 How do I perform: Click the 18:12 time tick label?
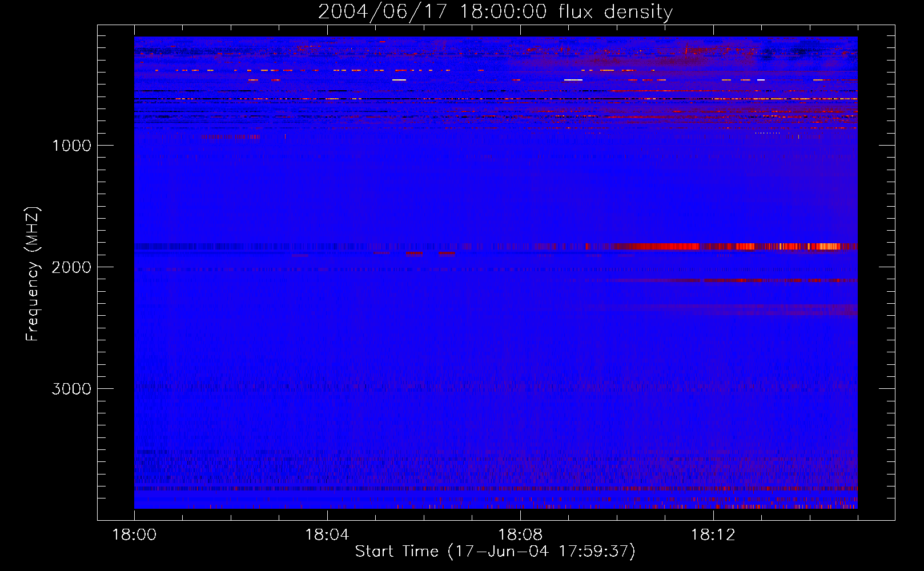tap(713, 535)
